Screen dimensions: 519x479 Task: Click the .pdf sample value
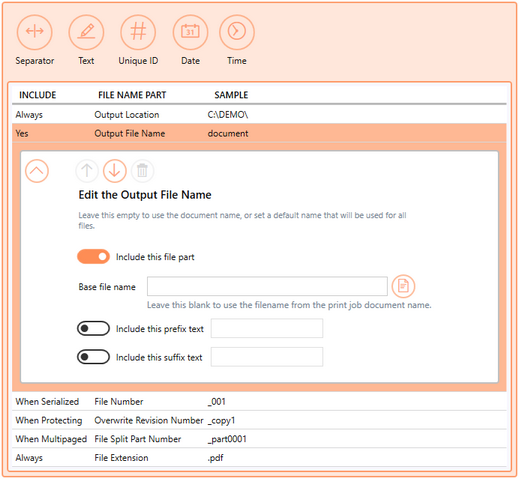(x=215, y=458)
